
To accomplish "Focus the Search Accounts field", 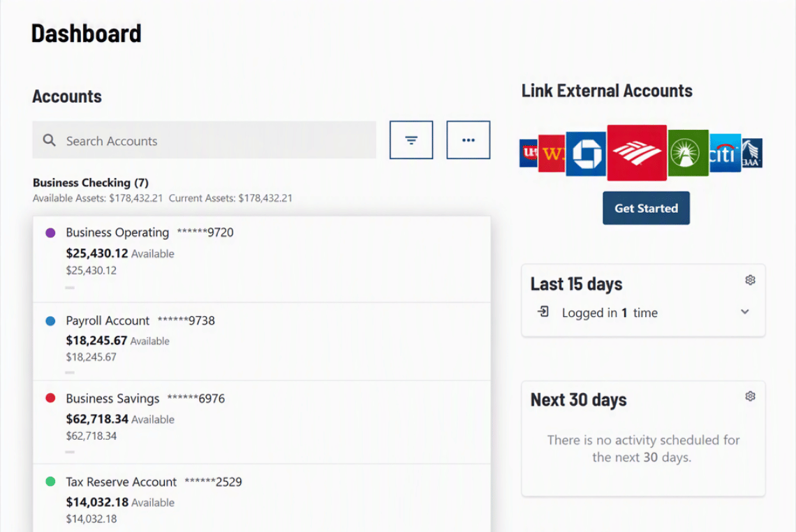I will 204,140.
